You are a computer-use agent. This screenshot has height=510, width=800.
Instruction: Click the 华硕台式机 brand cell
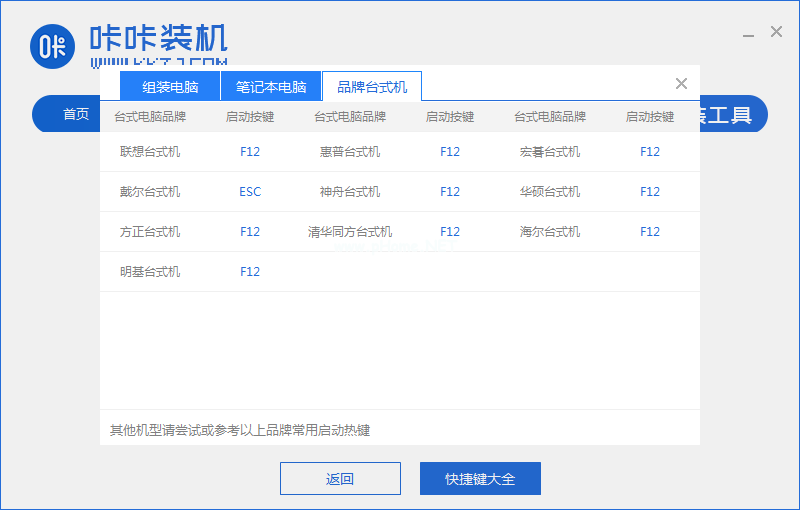point(550,192)
